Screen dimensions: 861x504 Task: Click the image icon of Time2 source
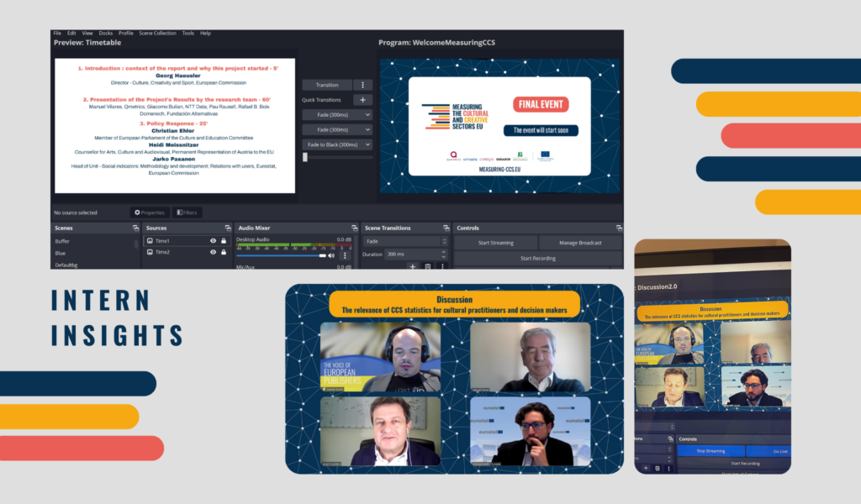(x=150, y=252)
